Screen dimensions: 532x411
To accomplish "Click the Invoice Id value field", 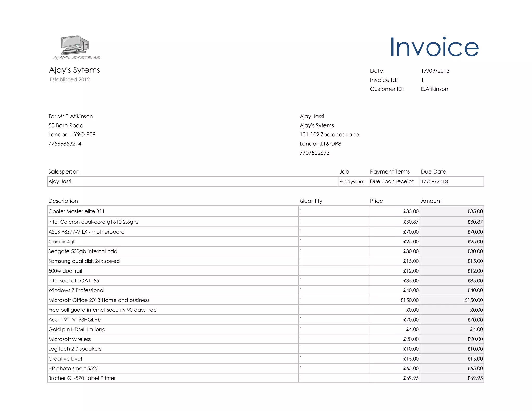I will point(422,80).
